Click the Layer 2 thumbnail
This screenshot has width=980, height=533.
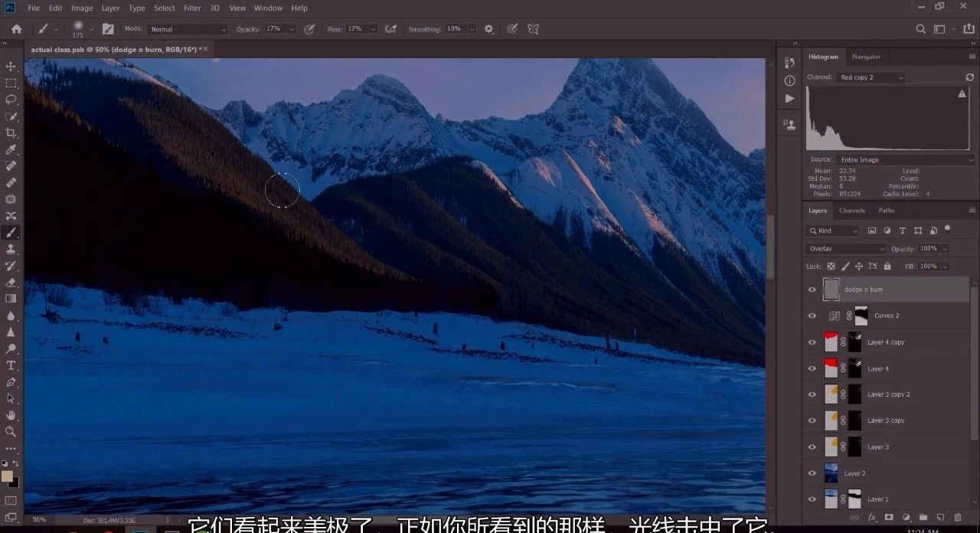pos(831,473)
